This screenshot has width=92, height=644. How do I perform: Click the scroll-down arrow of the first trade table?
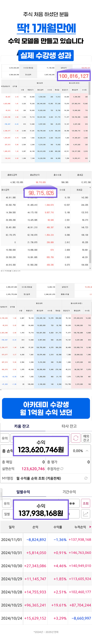[x=90, y=161]
